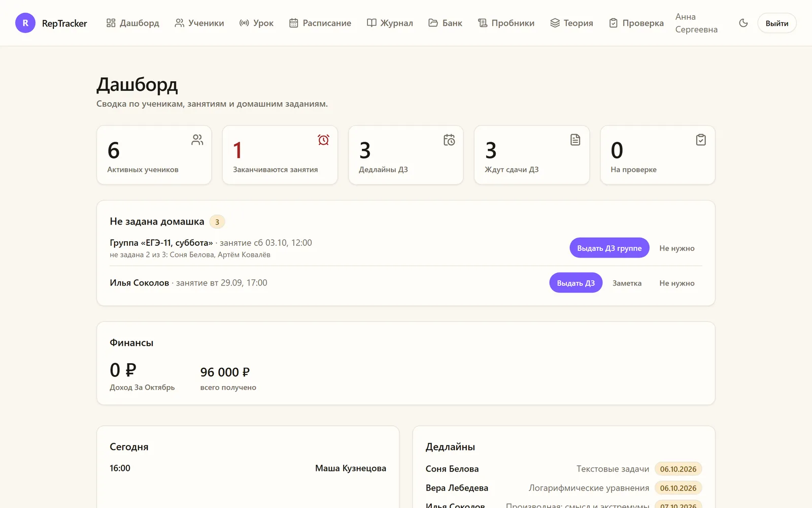This screenshot has height=508, width=812.
Task: Open the Заканчиваются занятия card
Action: pyautogui.click(x=280, y=155)
